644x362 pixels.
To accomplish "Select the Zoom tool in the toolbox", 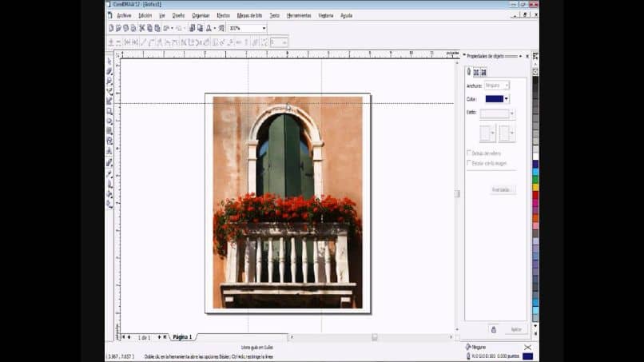I will click(109, 81).
